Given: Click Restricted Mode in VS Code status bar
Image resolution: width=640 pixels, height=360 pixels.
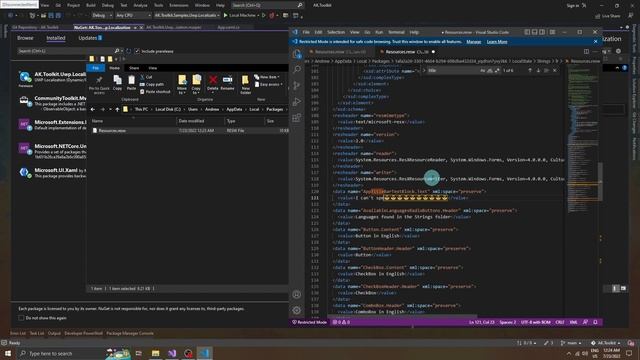Looking at the screenshot, I should (x=310, y=322).
